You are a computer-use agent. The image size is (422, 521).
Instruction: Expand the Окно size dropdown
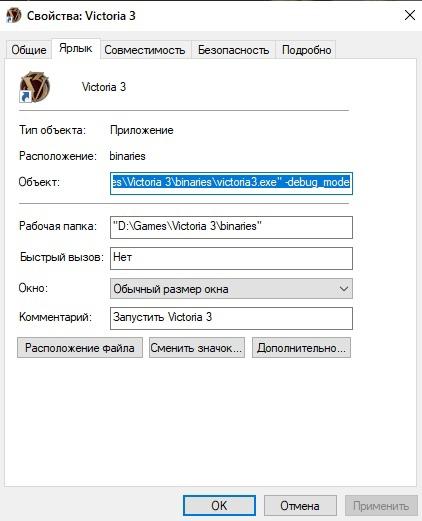(x=231, y=289)
